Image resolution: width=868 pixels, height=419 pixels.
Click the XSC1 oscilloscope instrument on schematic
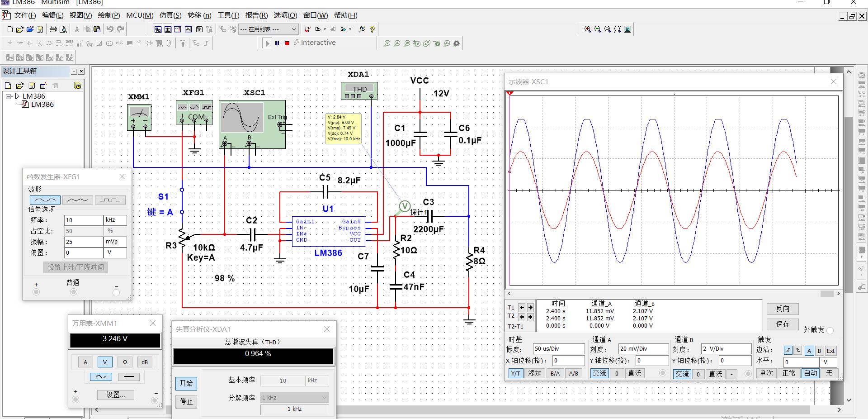[x=252, y=124]
